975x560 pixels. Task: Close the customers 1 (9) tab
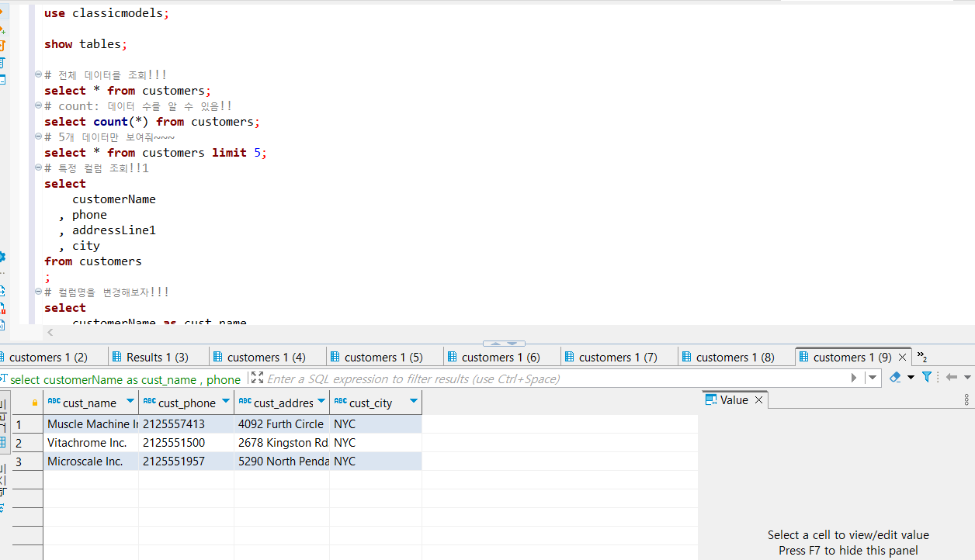click(902, 358)
